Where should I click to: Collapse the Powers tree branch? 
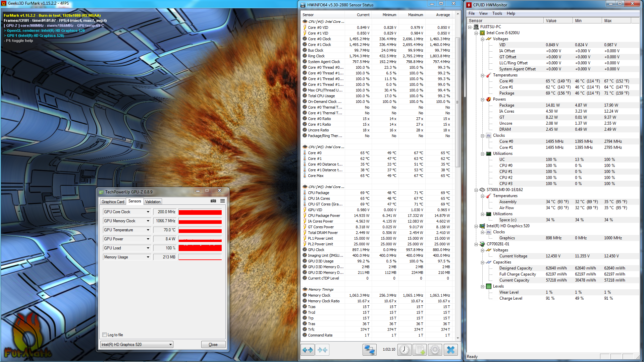tap(483, 100)
